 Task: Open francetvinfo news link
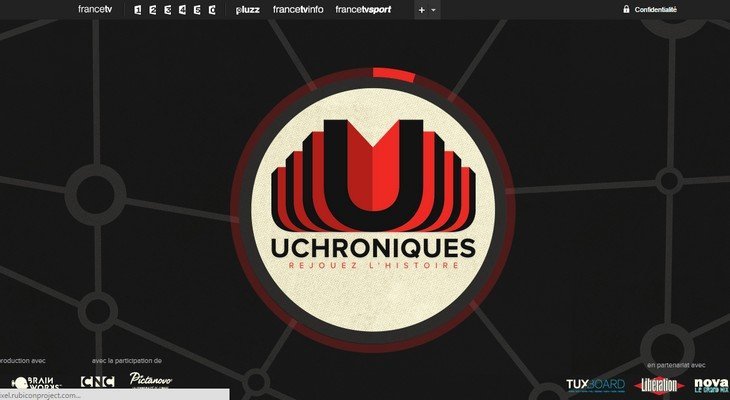coord(298,9)
